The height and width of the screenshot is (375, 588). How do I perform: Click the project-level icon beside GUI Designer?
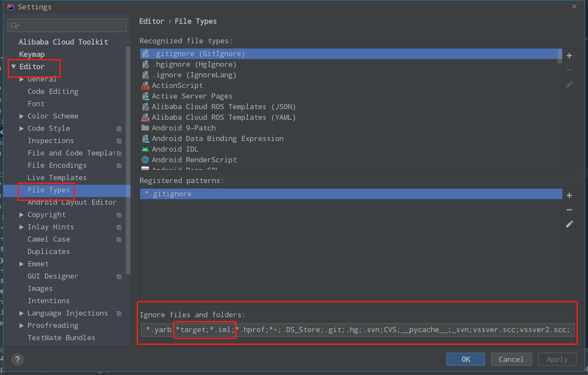click(119, 276)
